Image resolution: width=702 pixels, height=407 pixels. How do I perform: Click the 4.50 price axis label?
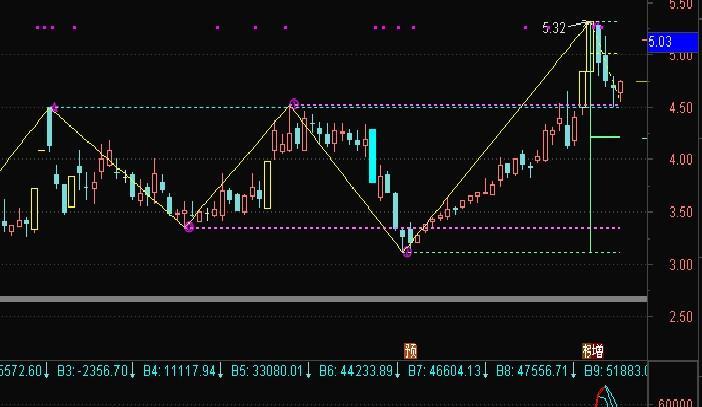pyautogui.click(x=681, y=108)
